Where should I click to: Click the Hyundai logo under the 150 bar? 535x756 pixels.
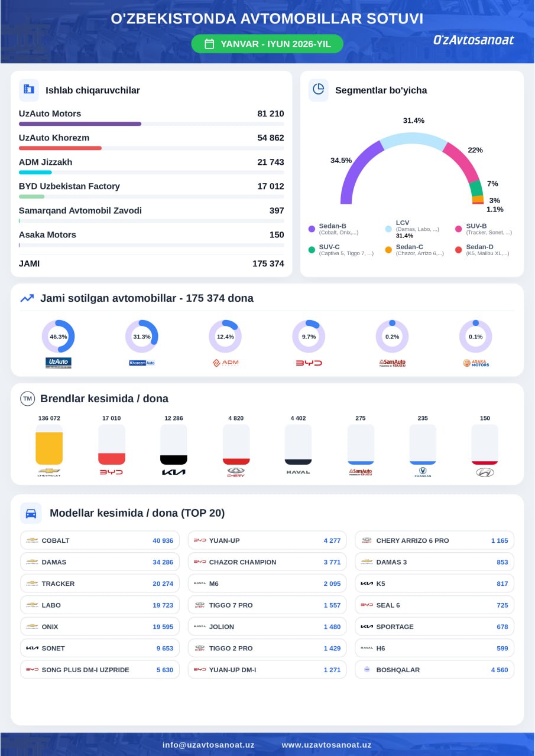tap(485, 472)
